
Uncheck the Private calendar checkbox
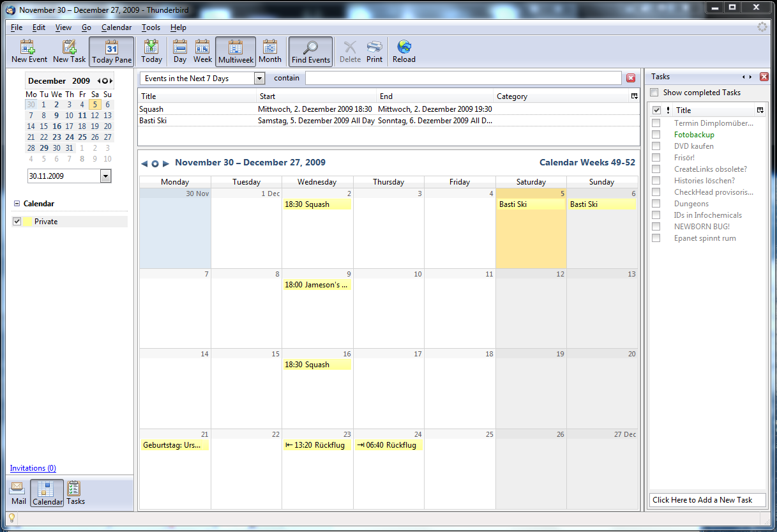pyautogui.click(x=17, y=222)
